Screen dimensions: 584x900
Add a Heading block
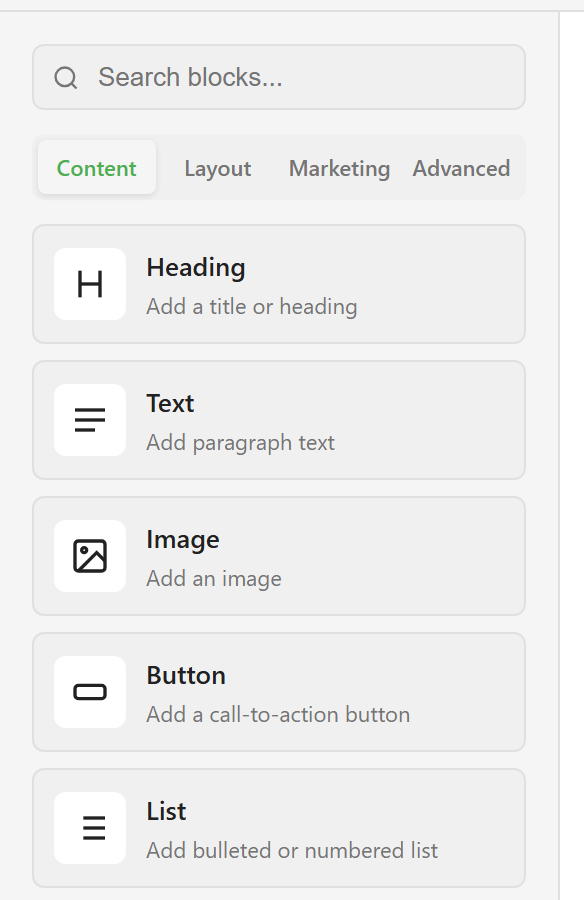[279, 284]
